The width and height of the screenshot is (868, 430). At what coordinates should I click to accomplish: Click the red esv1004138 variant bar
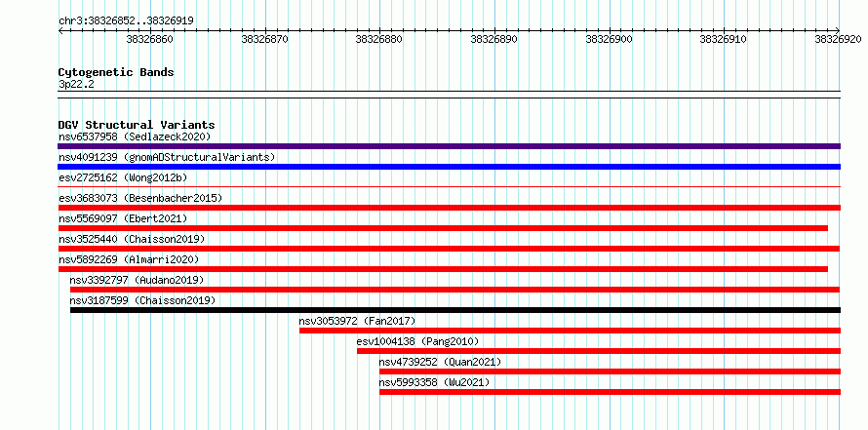tap(599, 351)
